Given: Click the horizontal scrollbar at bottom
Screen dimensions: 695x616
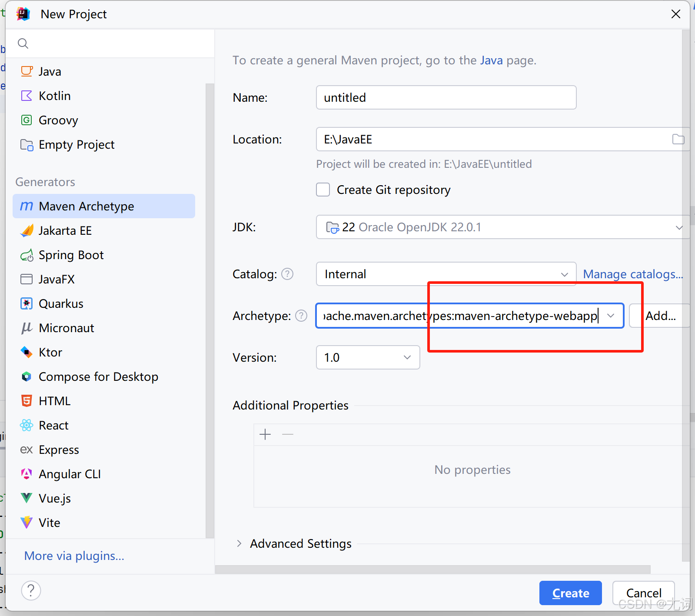Looking at the screenshot, I should (x=432, y=569).
